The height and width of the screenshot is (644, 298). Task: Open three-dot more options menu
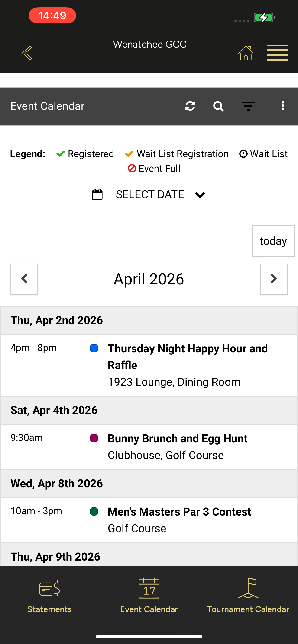283,106
